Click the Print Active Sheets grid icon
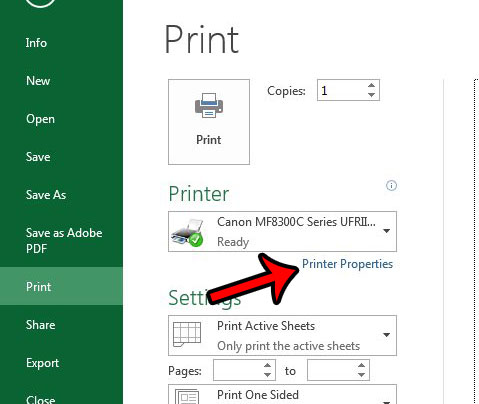The image size is (479, 404). click(x=187, y=334)
